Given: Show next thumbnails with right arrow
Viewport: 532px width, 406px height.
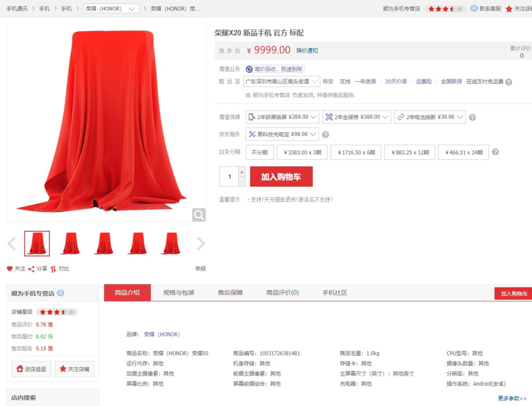Looking at the screenshot, I should (201, 244).
